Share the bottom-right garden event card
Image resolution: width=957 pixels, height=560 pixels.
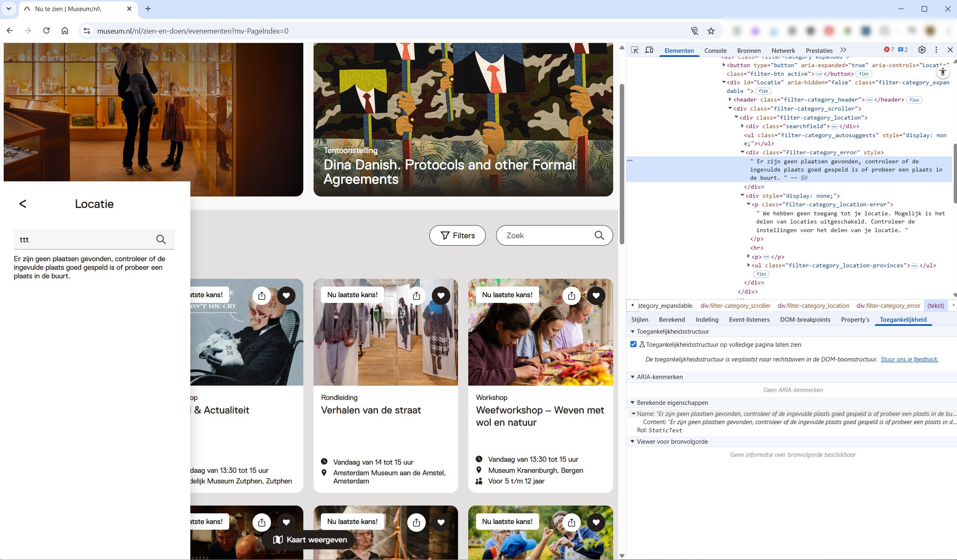coord(571,522)
